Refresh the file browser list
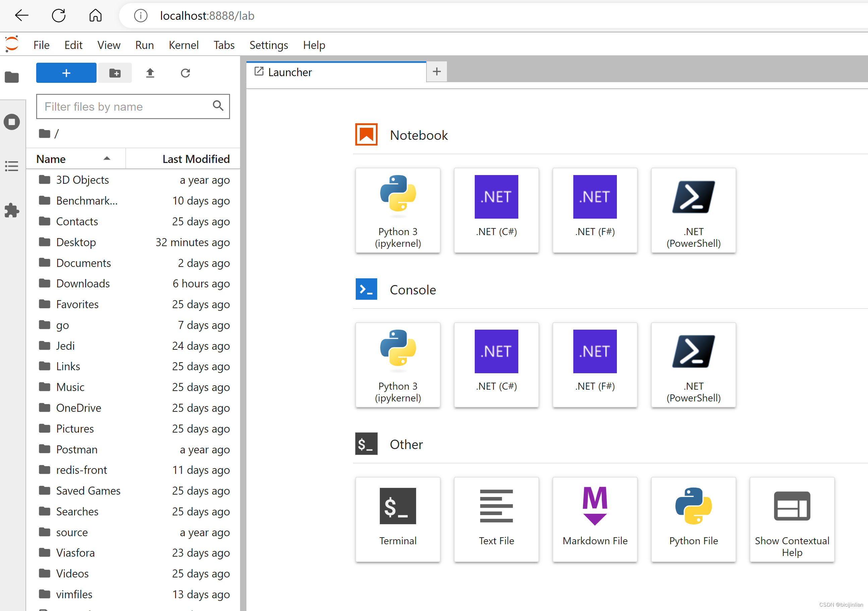 tap(185, 73)
